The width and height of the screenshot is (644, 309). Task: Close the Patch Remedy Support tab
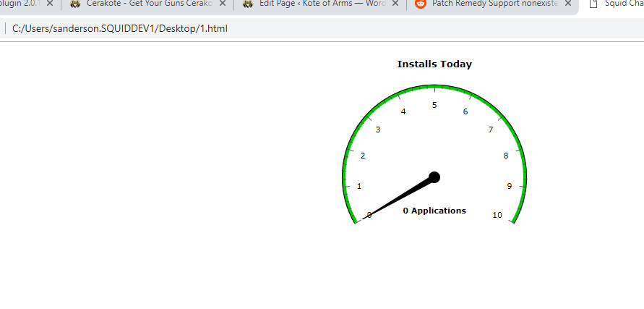pos(567,4)
